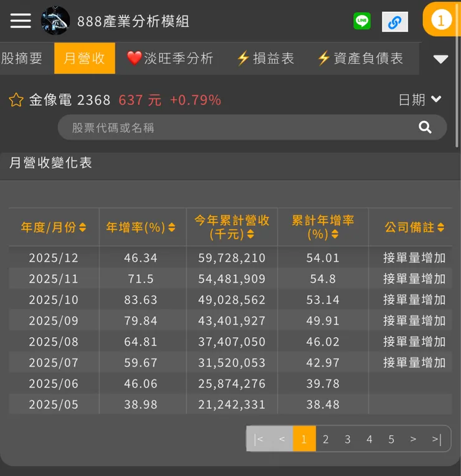Go to previous page arrow
Image resolution: width=461 pixels, height=476 pixels.
(282, 439)
